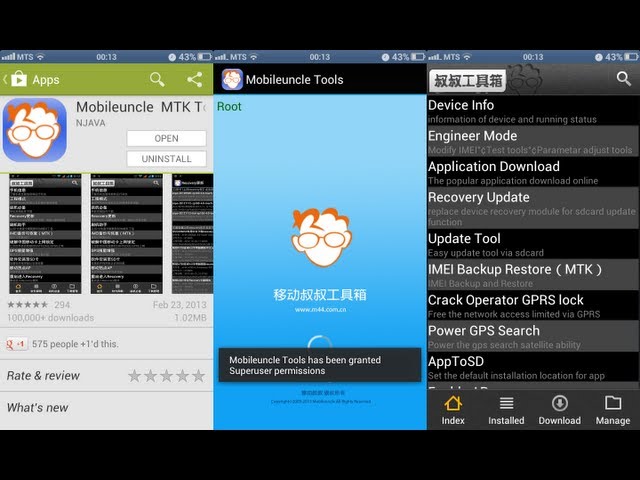Open AppToSD option

[533, 367]
